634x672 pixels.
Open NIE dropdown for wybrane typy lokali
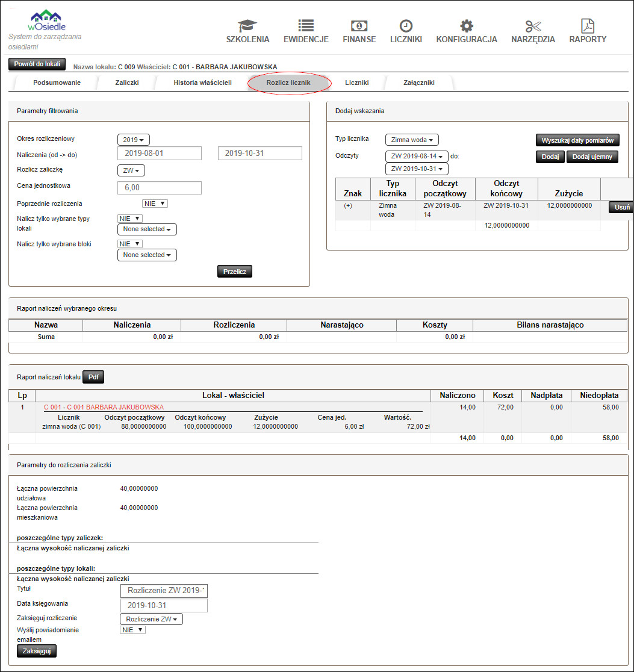point(130,219)
